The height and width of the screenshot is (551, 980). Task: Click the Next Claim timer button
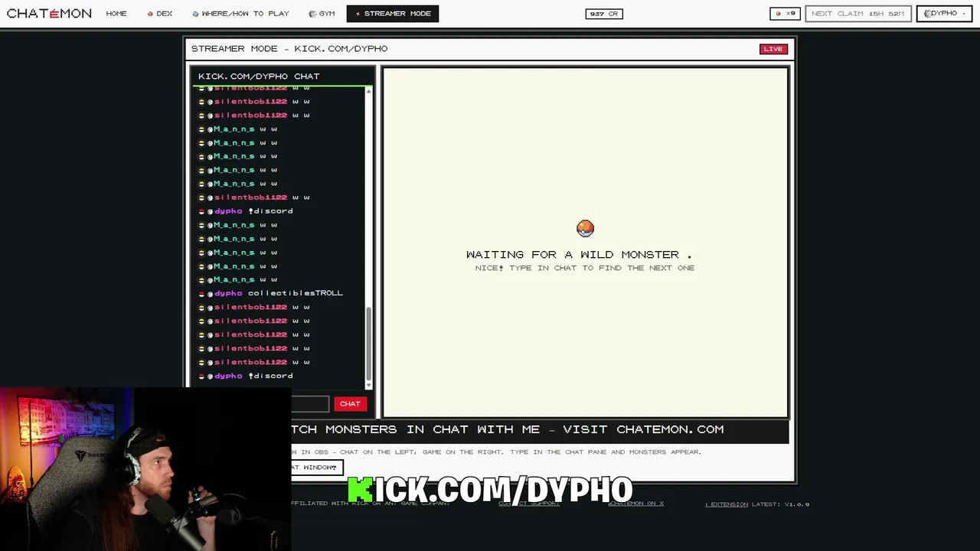coord(857,14)
